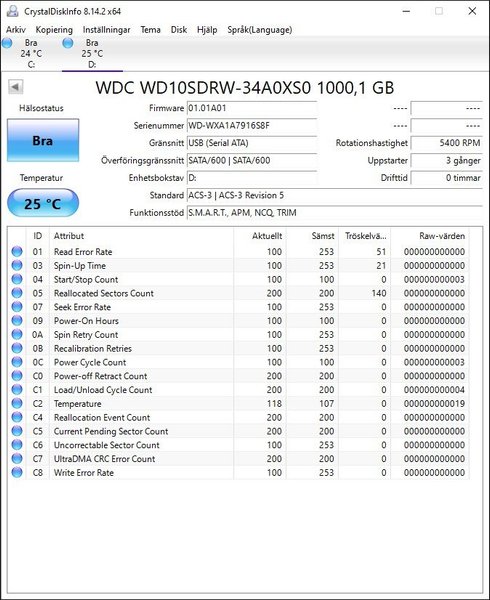The width and height of the screenshot is (490, 600).
Task: Click the Standard field ACS-3 Revision 5
Action: click(x=335, y=195)
